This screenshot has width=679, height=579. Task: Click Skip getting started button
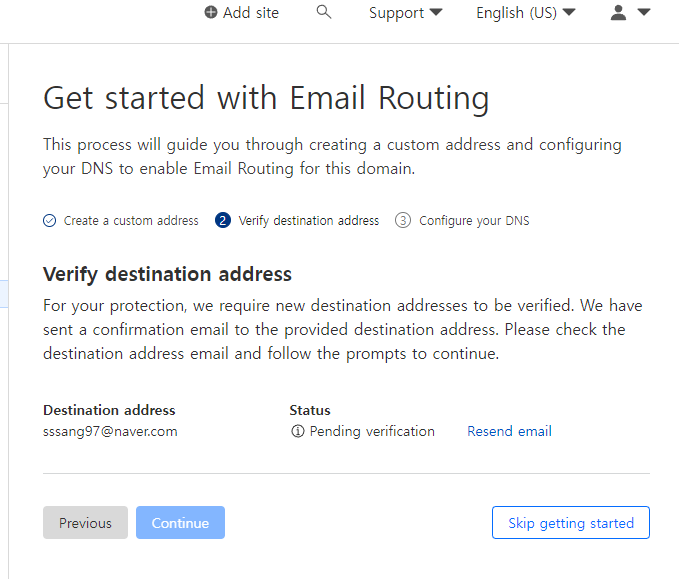[570, 523]
